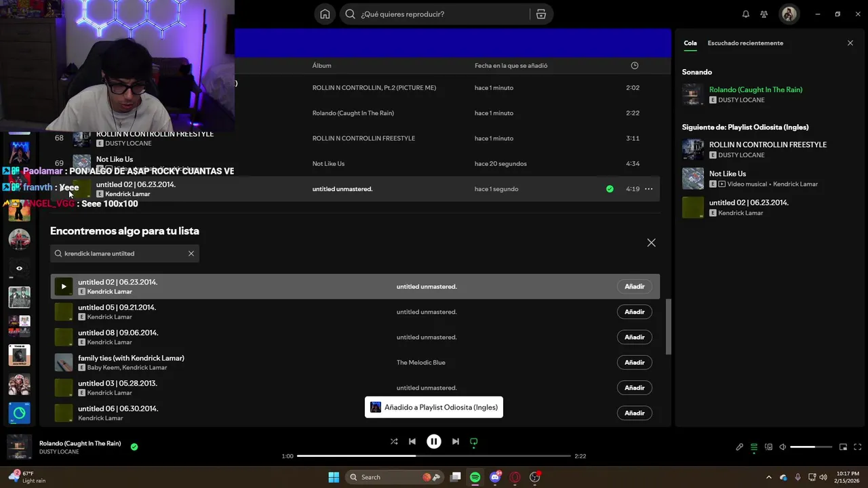Image resolution: width=868 pixels, height=488 pixels.
Task: Click green saved checkmark on untitled 02 row
Action: pos(610,189)
